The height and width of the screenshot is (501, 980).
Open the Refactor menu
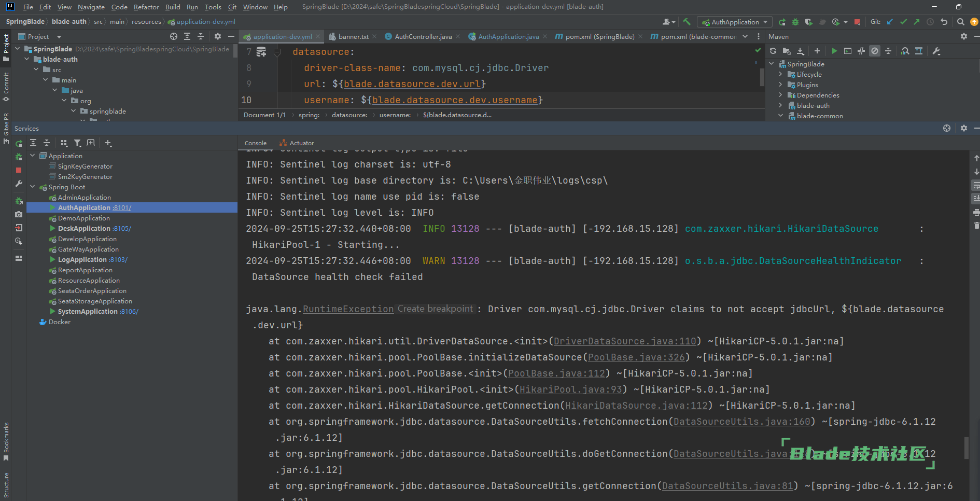coord(146,7)
